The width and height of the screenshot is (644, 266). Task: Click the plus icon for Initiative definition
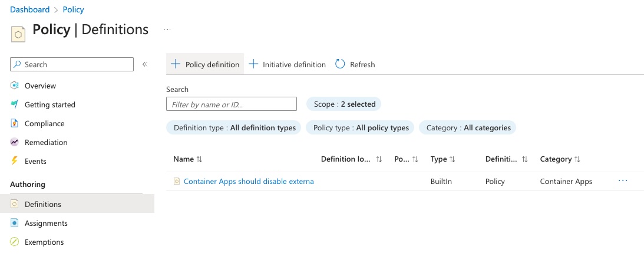click(x=253, y=64)
